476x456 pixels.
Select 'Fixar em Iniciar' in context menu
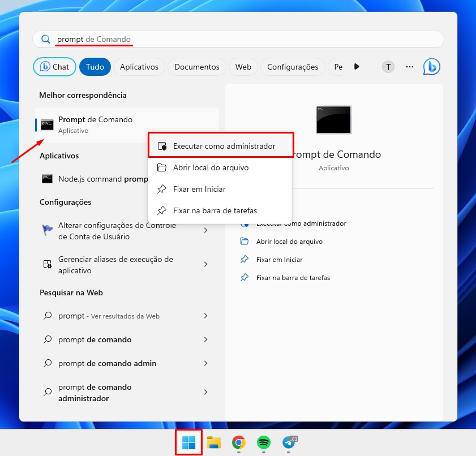click(x=199, y=189)
